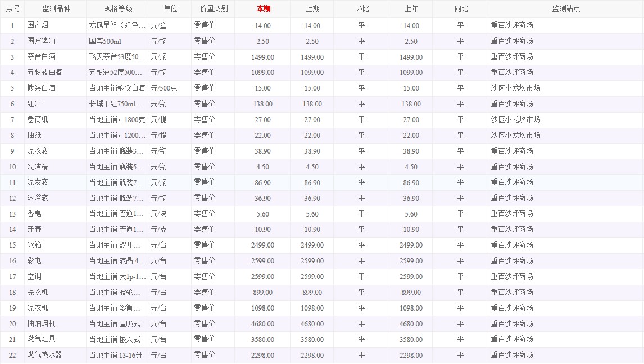Click the 当地主销 嵌入式 specification cell
The height and width of the screenshot is (364, 644).
coord(117,340)
